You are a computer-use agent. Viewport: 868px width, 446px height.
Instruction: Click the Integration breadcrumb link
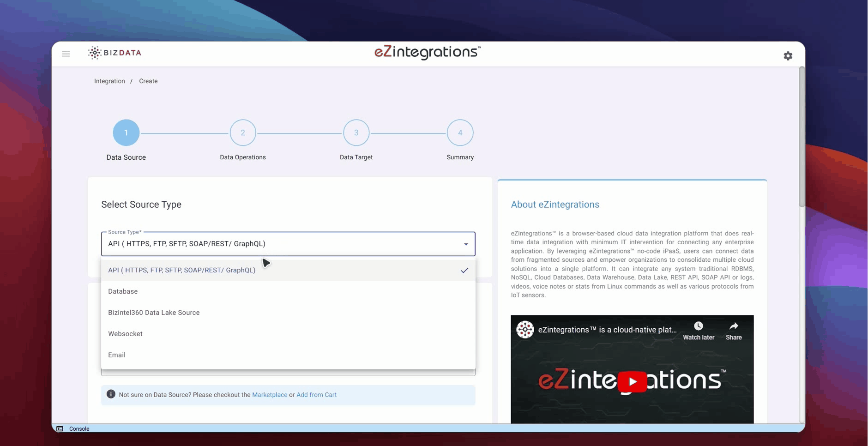click(x=109, y=81)
